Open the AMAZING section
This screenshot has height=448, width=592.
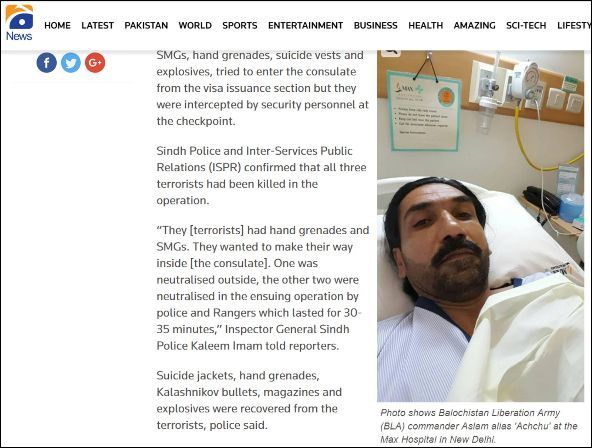coord(475,25)
